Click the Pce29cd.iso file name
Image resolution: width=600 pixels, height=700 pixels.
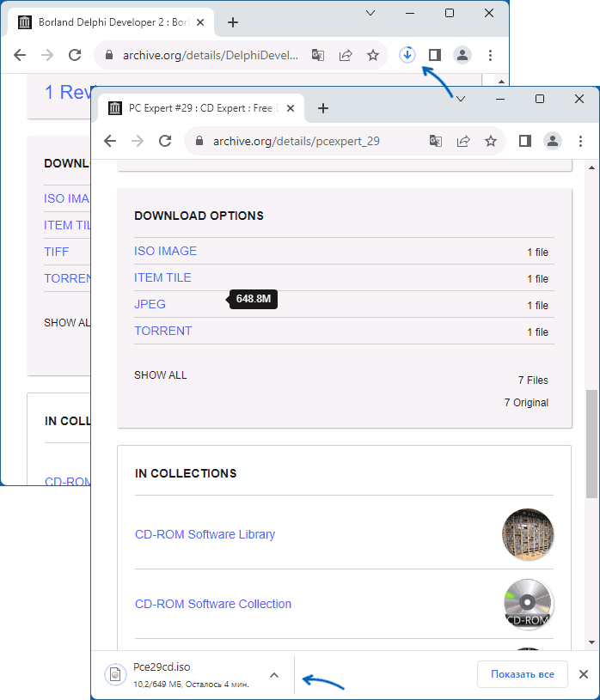point(162,667)
